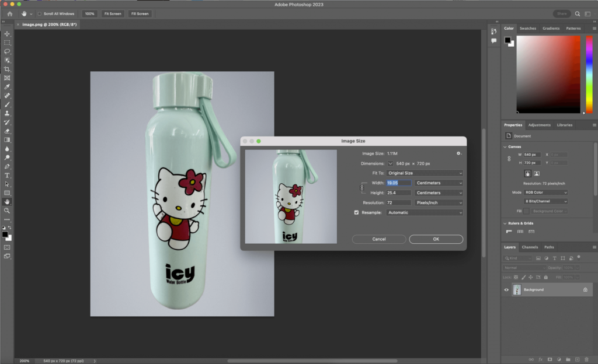
Task: Select the Eyedropper tool
Action: click(7, 87)
